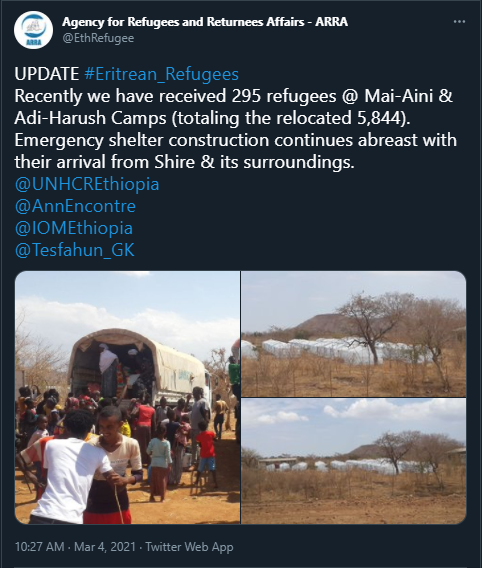
Task: View the bottom-right shelters landscape photo
Action: 354,461
